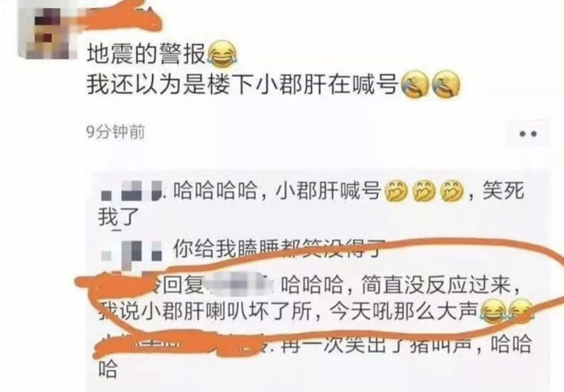The height and width of the screenshot is (392, 564).
Task: Reply to comment 简直没反应过来
Action: (x=313, y=298)
